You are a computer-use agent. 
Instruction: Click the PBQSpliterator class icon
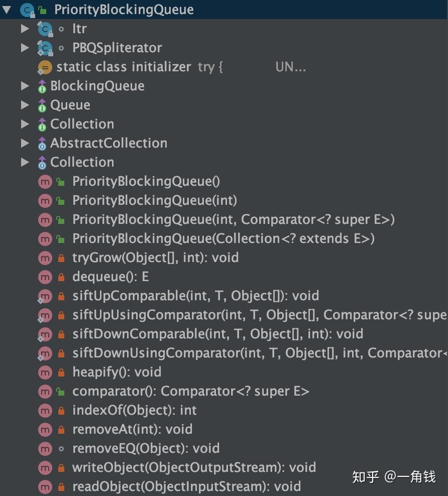click(x=45, y=48)
